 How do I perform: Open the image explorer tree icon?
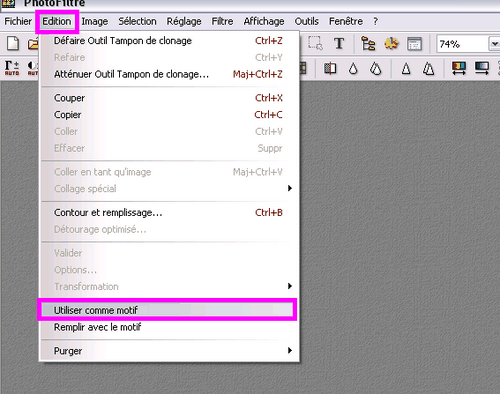click(368, 44)
